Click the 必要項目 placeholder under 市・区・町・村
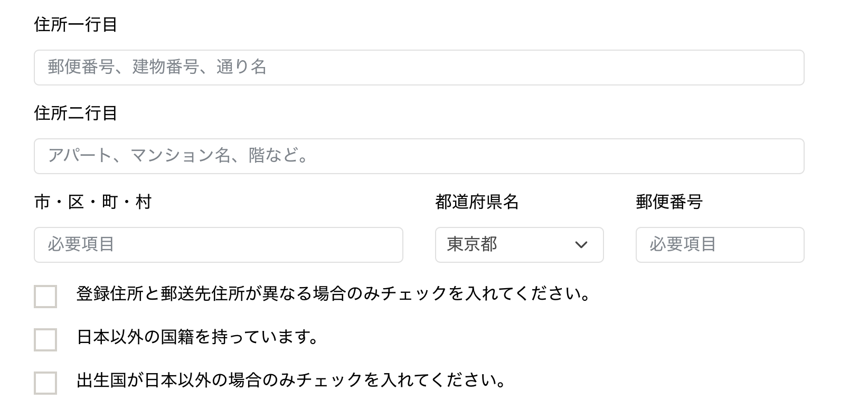Screen dimensions: 868x400 click(x=81, y=244)
